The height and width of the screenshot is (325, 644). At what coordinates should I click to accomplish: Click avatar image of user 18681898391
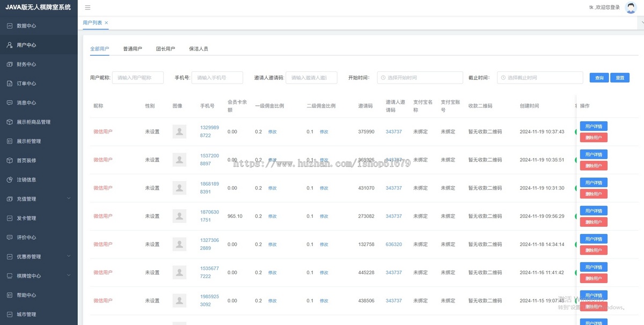[179, 188]
